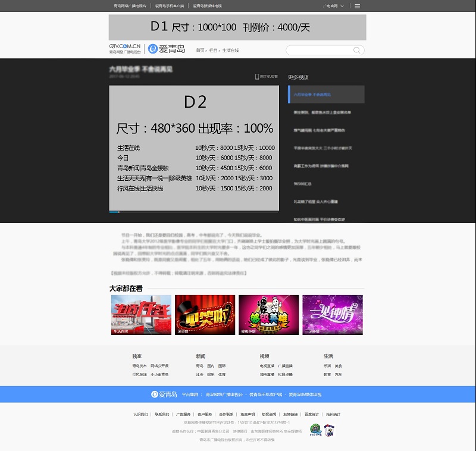Click inside the search input field
This screenshot has height=451, width=476.
[x=318, y=51]
